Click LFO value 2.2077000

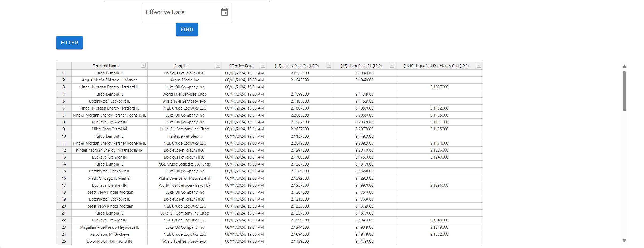[364, 129]
